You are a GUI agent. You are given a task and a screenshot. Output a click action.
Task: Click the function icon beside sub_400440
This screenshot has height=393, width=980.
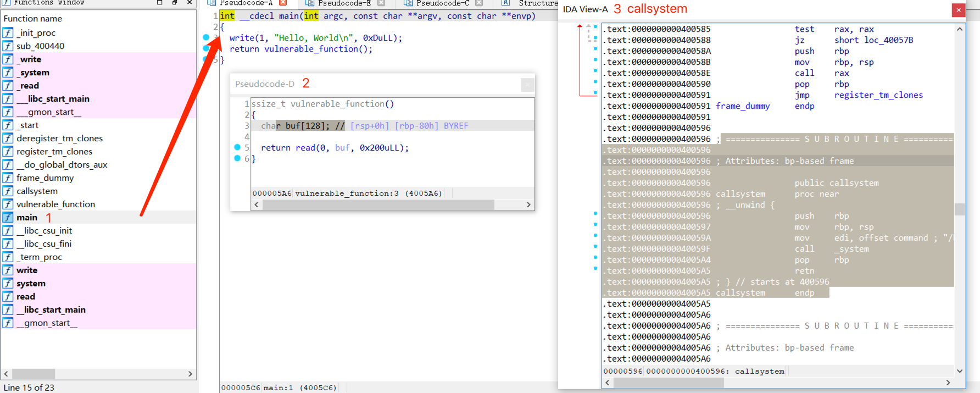coord(8,46)
